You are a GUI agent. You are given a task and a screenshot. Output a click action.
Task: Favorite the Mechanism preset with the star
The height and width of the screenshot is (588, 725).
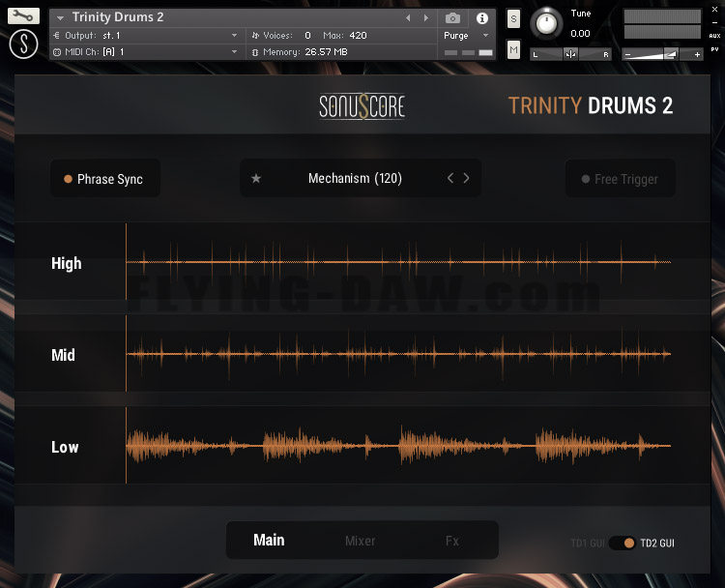tap(256, 178)
